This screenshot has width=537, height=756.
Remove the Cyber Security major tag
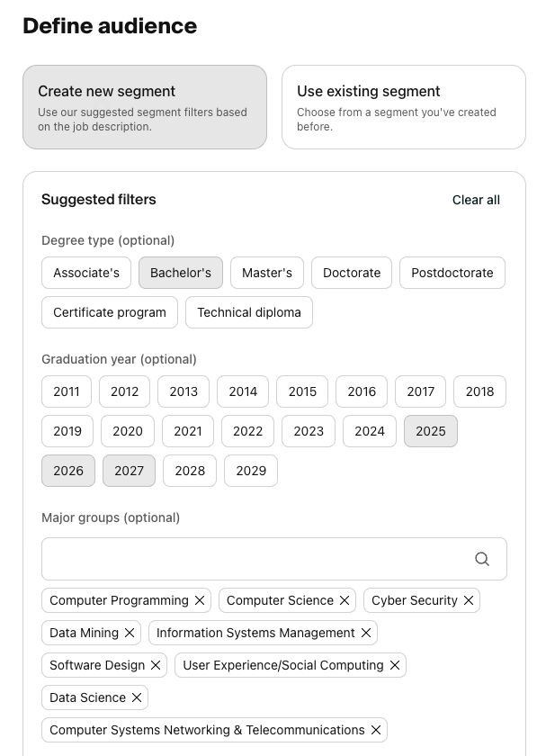469,600
